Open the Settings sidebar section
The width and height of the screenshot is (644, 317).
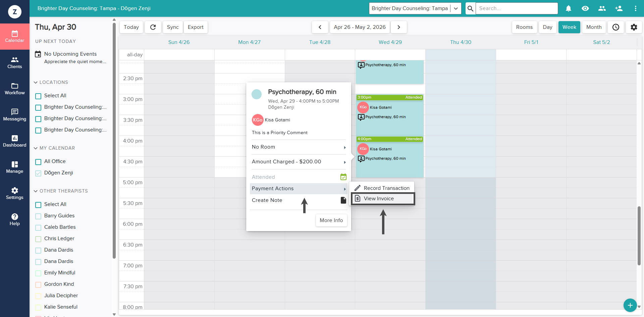(x=15, y=194)
